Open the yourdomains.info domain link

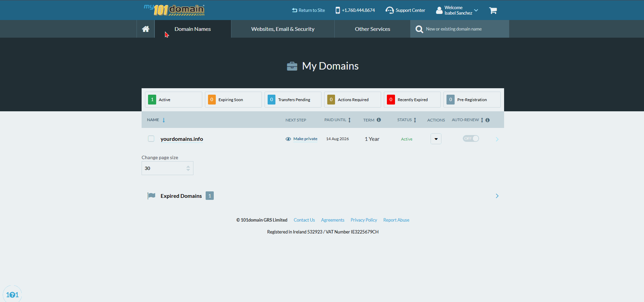[x=182, y=139]
